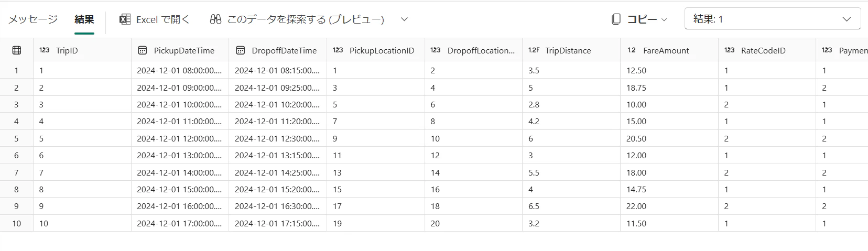Click the copy icon beside コピー
The width and height of the screenshot is (868, 251).
point(616,19)
